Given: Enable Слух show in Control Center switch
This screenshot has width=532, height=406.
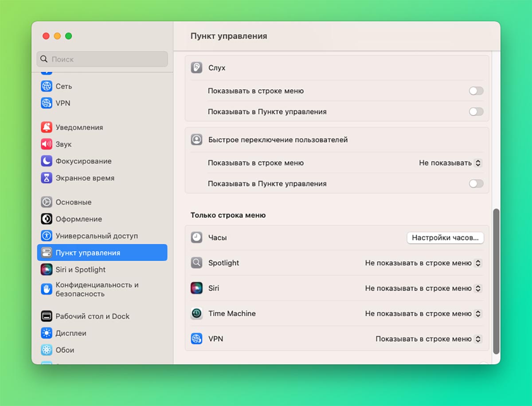Looking at the screenshot, I should point(476,112).
